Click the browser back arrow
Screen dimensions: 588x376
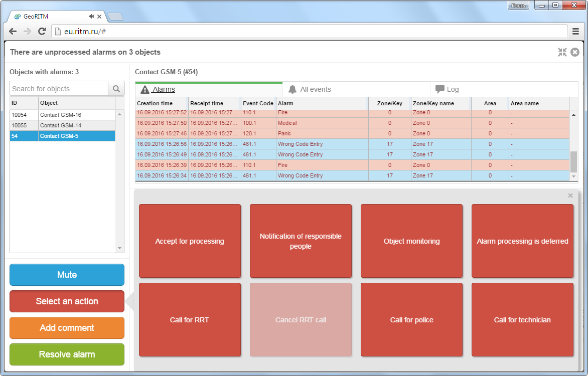pyautogui.click(x=13, y=32)
